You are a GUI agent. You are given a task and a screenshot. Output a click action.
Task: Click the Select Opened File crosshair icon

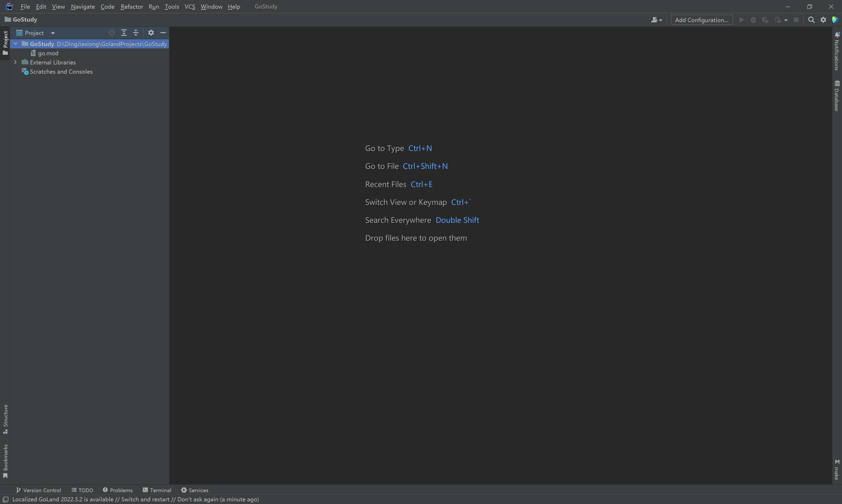pos(112,33)
